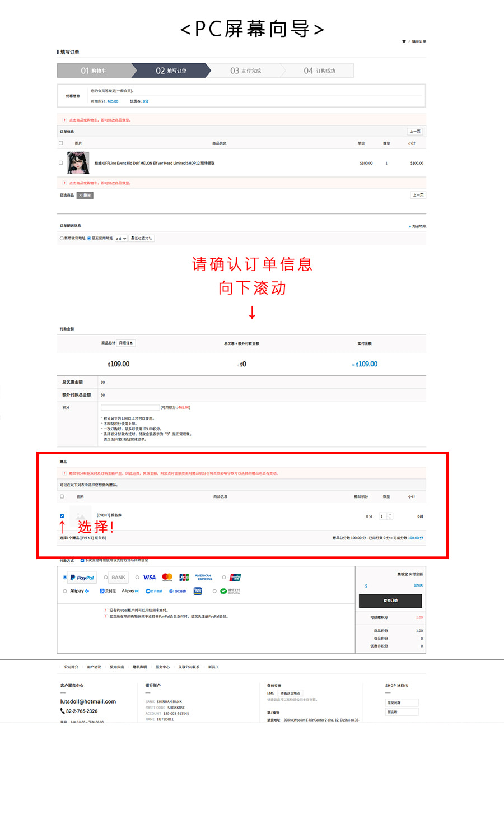Increase gift quantity with the up arrow
The width and height of the screenshot is (504, 819).
click(x=390, y=514)
